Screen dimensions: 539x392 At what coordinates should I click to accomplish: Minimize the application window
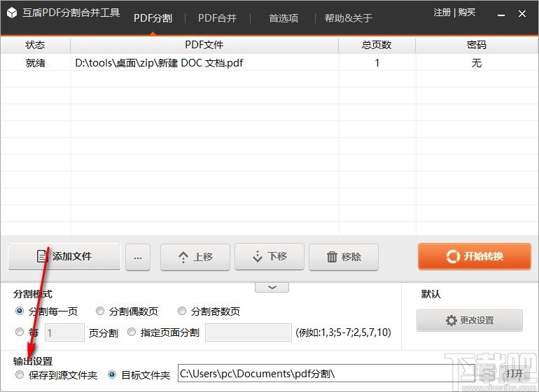(501, 14)
